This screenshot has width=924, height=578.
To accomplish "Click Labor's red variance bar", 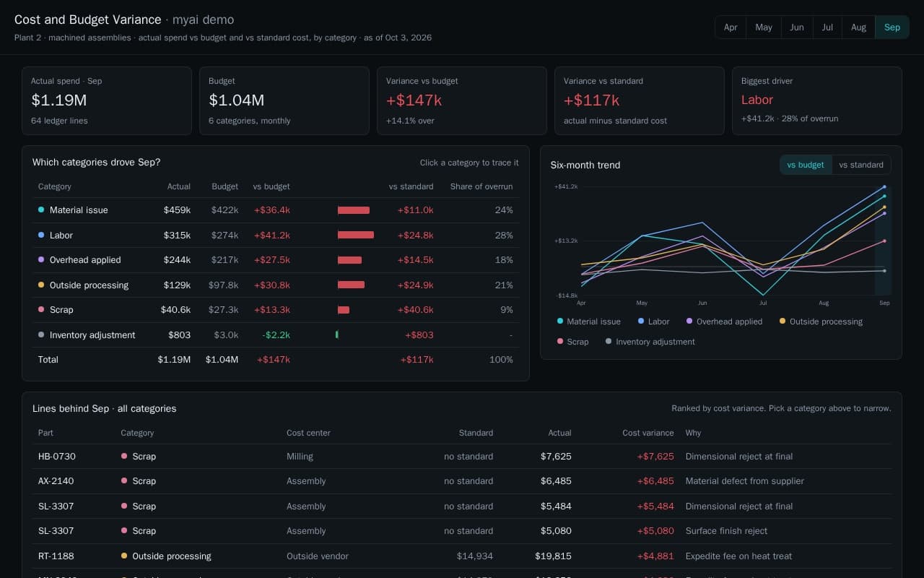I will point(356,235).
